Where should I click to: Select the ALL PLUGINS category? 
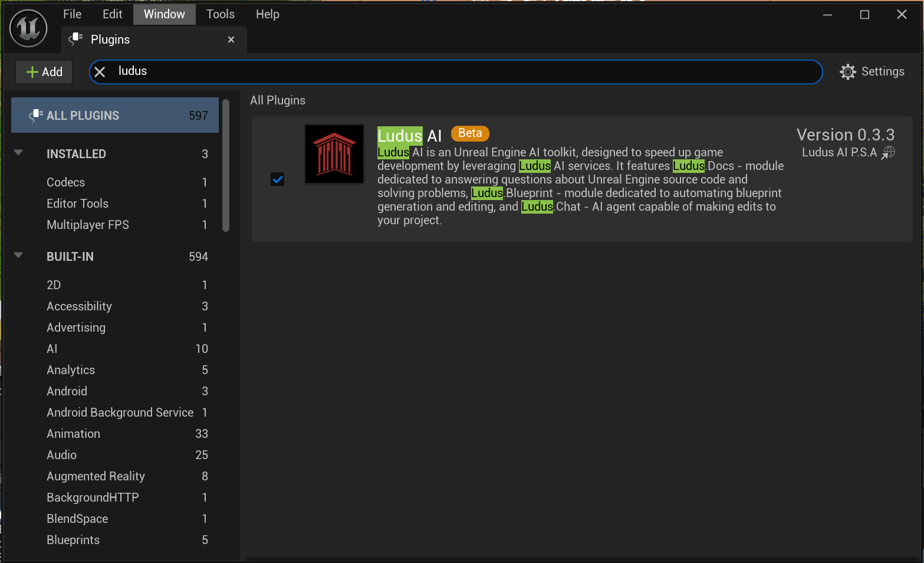click(115, 115)
